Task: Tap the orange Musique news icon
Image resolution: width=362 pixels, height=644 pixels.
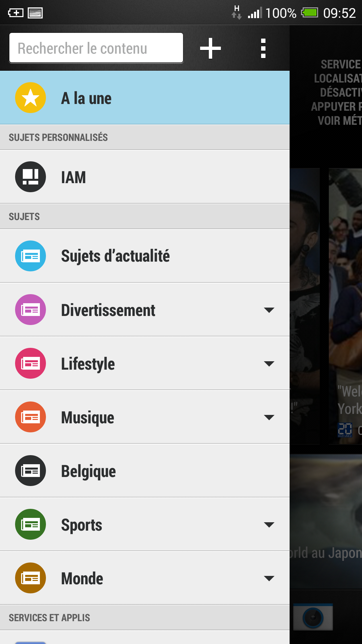Action: pyautogui.click(x=31, y=417)
